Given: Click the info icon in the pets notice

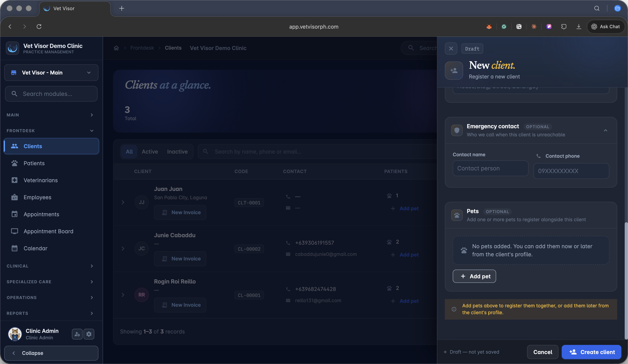Looking at the screenshot, I should pos(454,309).
